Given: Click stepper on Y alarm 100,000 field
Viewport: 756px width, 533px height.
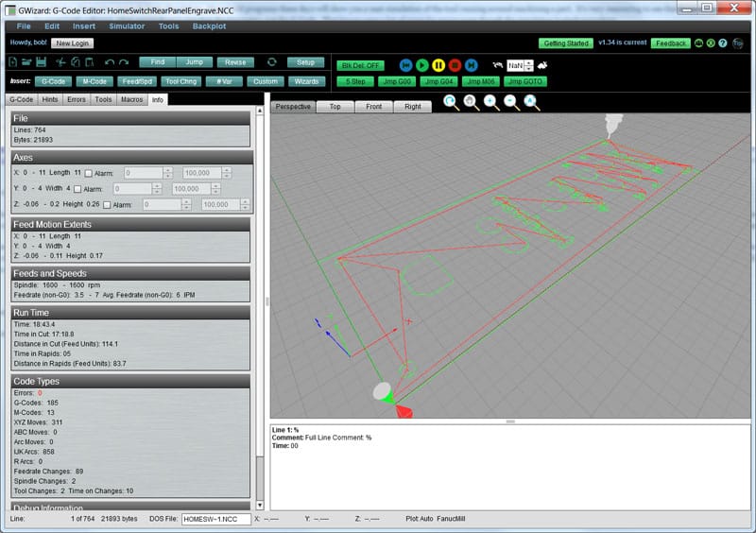Looking at the screenshot, I should click(216, 189).
